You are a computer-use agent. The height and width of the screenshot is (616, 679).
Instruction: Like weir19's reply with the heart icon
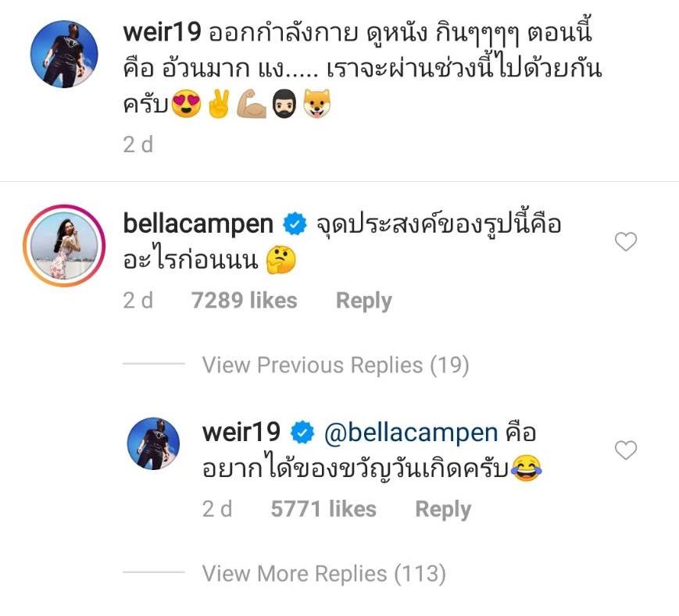(x=626, y=450)
